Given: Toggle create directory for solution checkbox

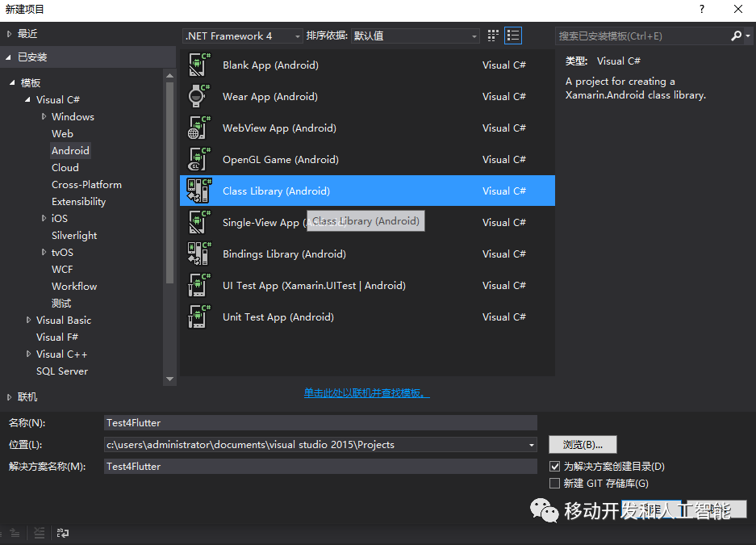Looking at the screenshot, I should coord(554,467).
